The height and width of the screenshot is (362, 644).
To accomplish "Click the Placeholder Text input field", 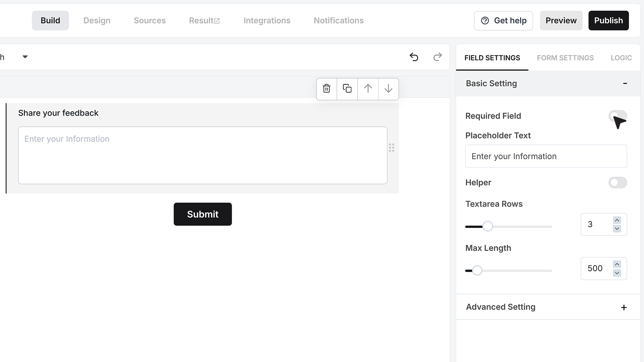I will [x=546, y=156].
